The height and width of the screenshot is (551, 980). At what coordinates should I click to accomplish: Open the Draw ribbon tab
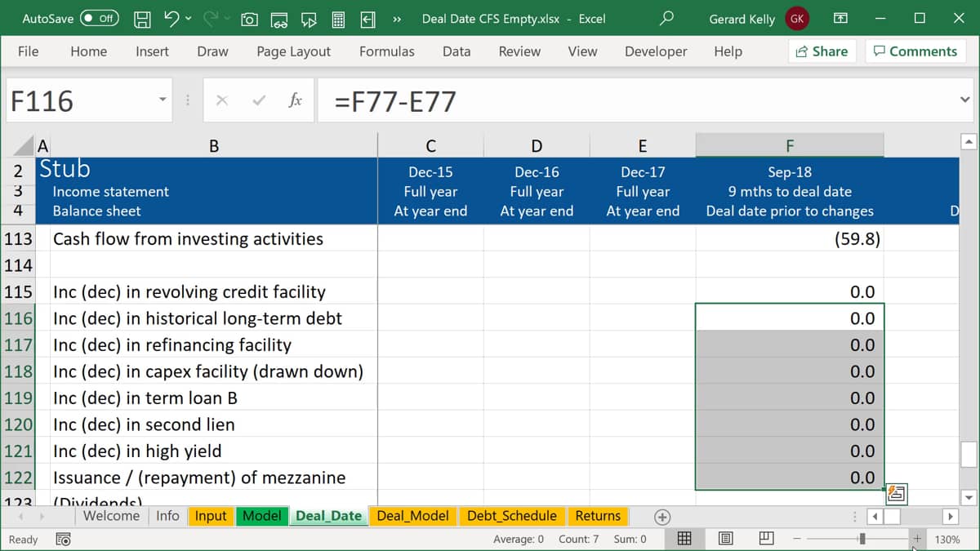coord(212,51)
